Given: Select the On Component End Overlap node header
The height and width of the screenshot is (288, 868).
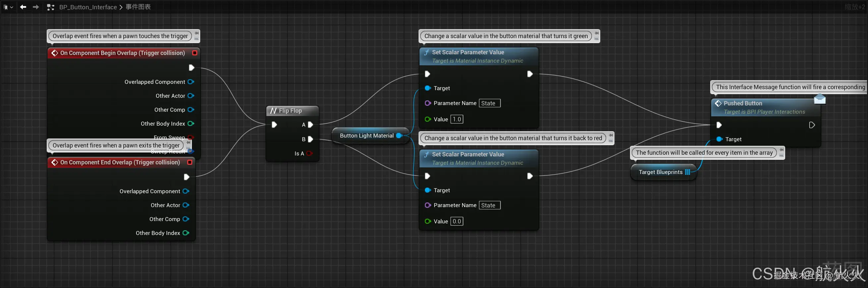Looking at the screenshot, I should click(x=121, y=162).
